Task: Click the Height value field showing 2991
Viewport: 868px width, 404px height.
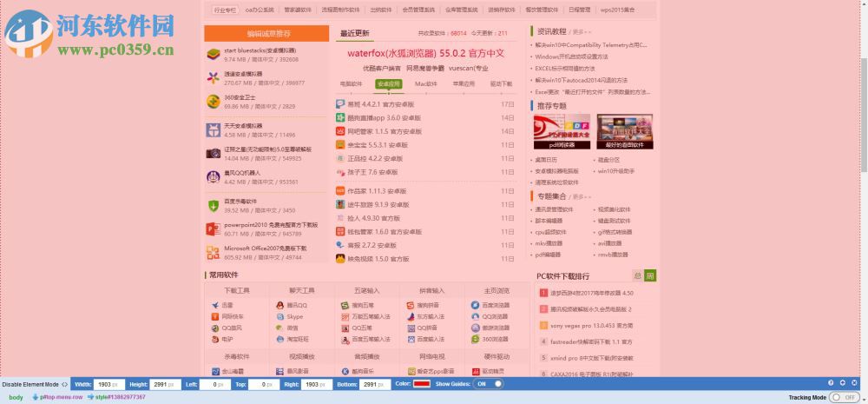Action: pos(166,384)
